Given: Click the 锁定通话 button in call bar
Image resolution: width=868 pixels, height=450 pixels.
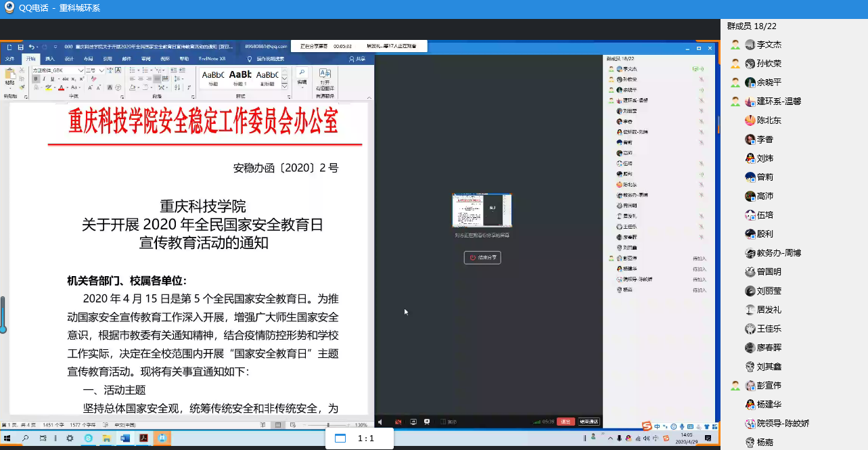Looking at the screenshot, I should pyautogui.click(x=589, y=422).
